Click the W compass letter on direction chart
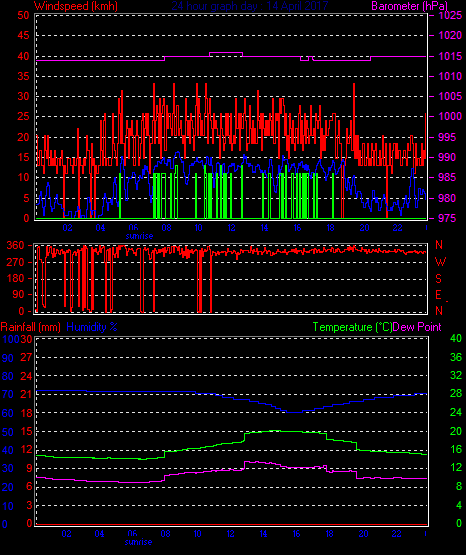466x555 pixels. coord(440,262)
